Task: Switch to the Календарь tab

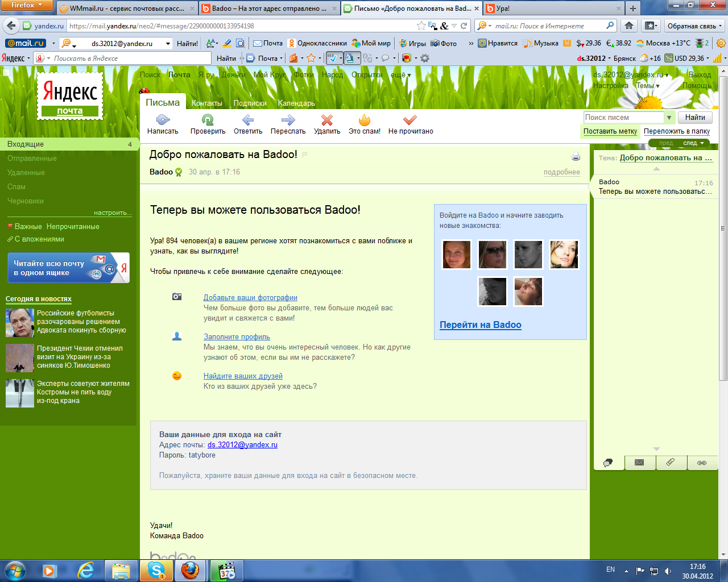Action: (x=296, y=103)
